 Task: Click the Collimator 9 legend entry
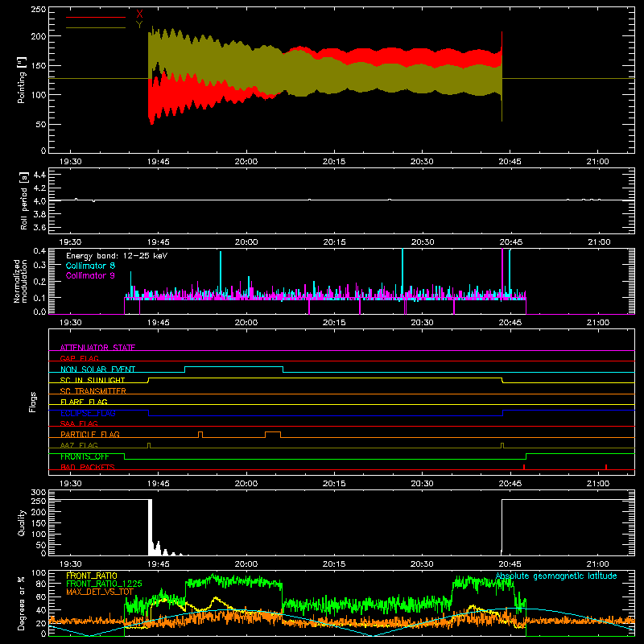[x=90, y=275]
